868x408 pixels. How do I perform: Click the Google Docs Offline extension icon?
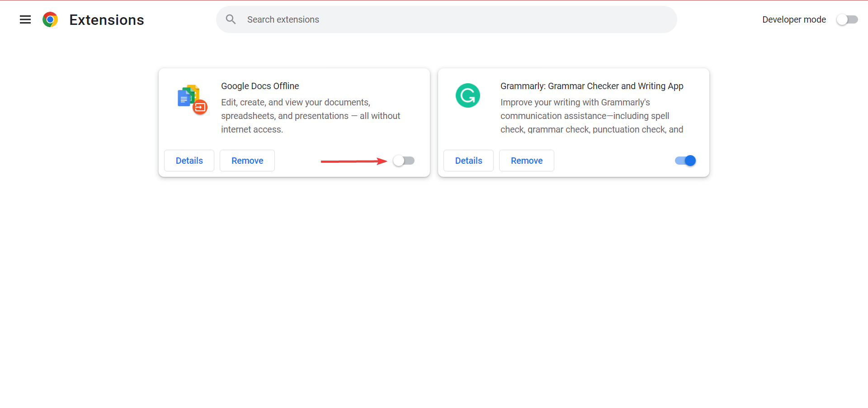(192, 99)
